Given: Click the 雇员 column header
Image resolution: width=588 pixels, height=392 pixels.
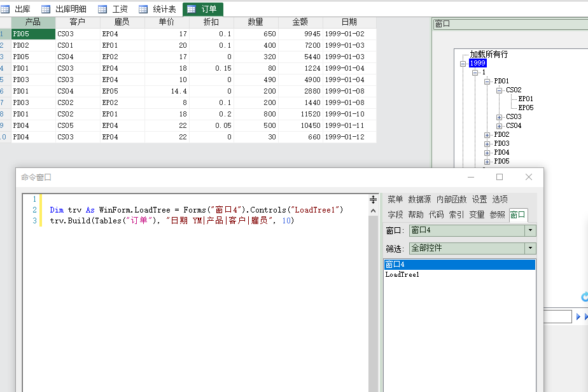Looking at the screenshot, I should [122, 22].
